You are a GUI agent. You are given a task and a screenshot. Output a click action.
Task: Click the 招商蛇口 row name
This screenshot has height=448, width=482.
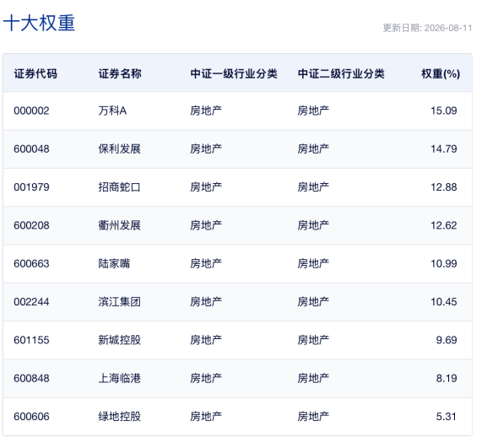[119, 187]
